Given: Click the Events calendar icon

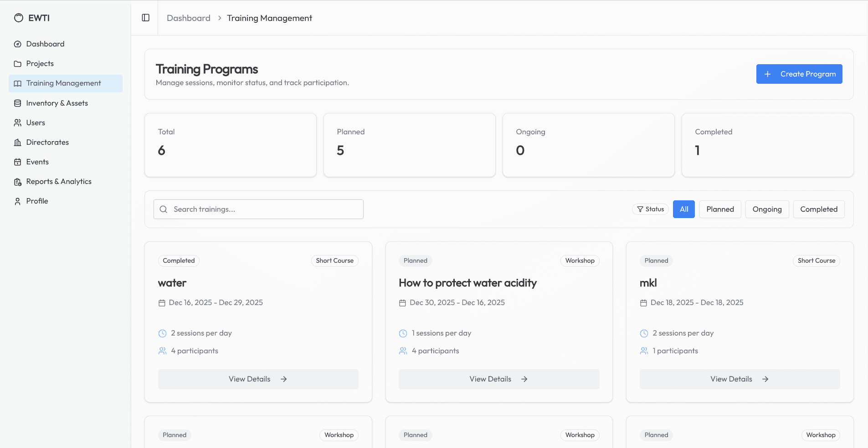Looking at the screenshot, I should coord(17,162).
